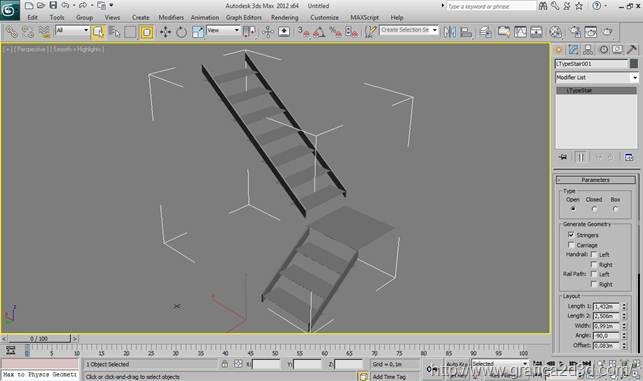
Task: Open the Modifiers menu
Action: (171, 17)
